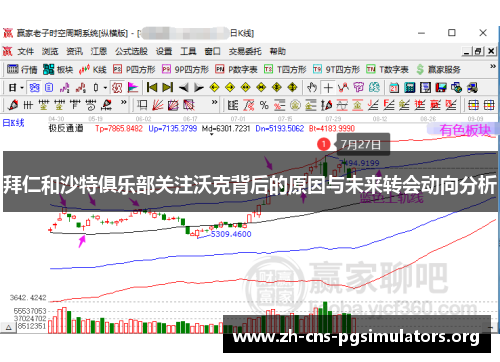Select the J angle-lines tool icon

[x=373, y=105]
